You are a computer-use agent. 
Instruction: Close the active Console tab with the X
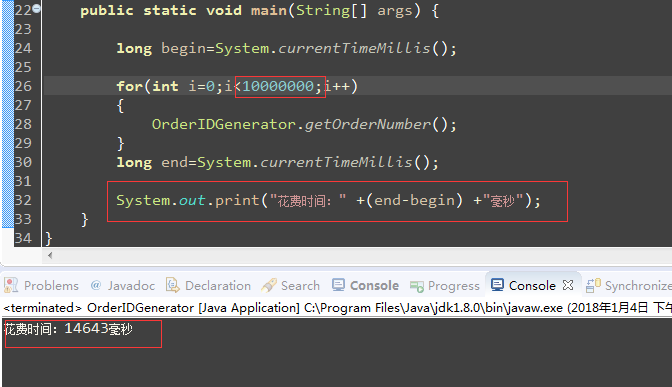[568, 285]
